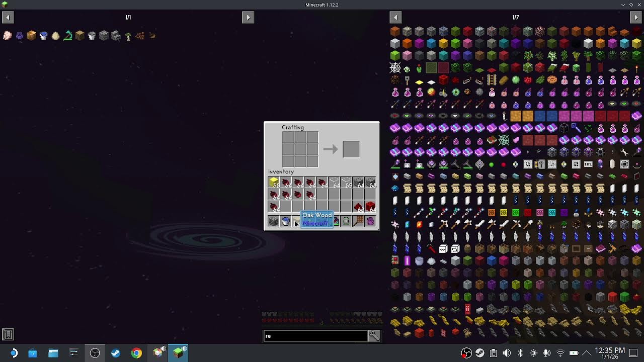The height and width of the screenshot is (362, 644).
Task: Click the firework rocket in the JEI item list
Action: [x=504, y=116]
